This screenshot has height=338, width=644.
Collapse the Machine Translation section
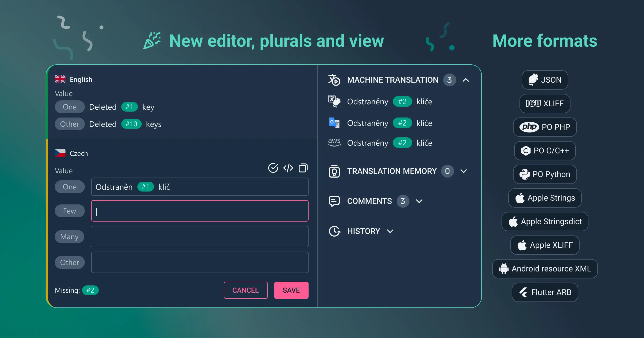pos(466,80)
